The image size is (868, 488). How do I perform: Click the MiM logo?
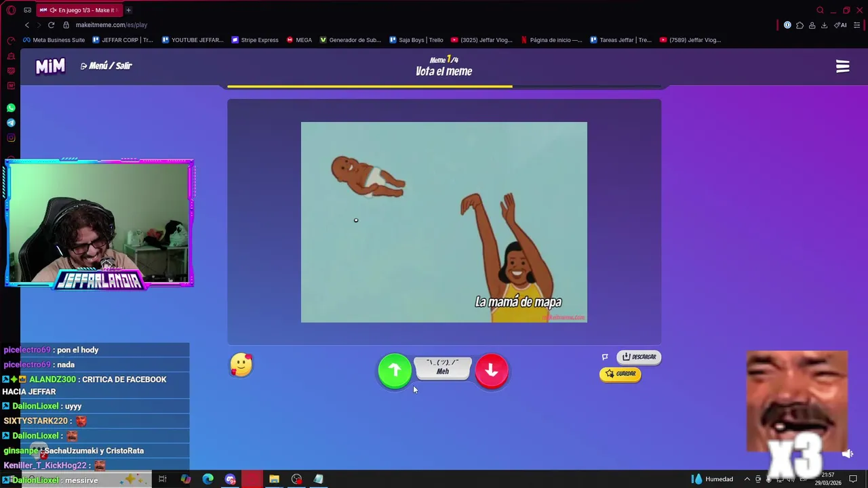pyautogui.click(x=50, y=66)
